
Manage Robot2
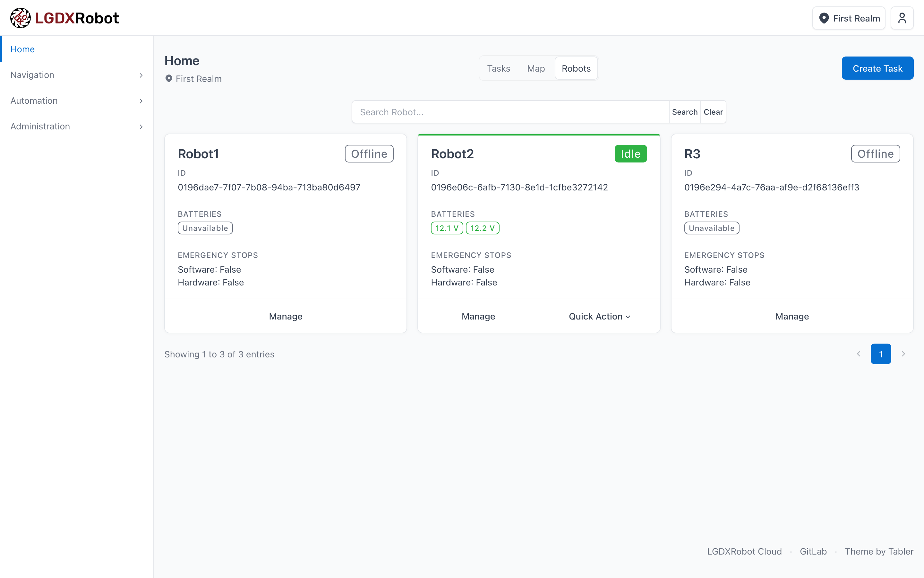click(x=478, y=316)
